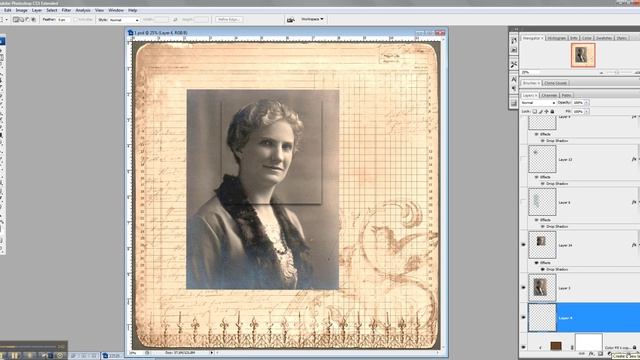This screenshot has width=640, height=360.
Task: Hide Layer 5 with its eye icon
Action: click(x=523, y=287)
